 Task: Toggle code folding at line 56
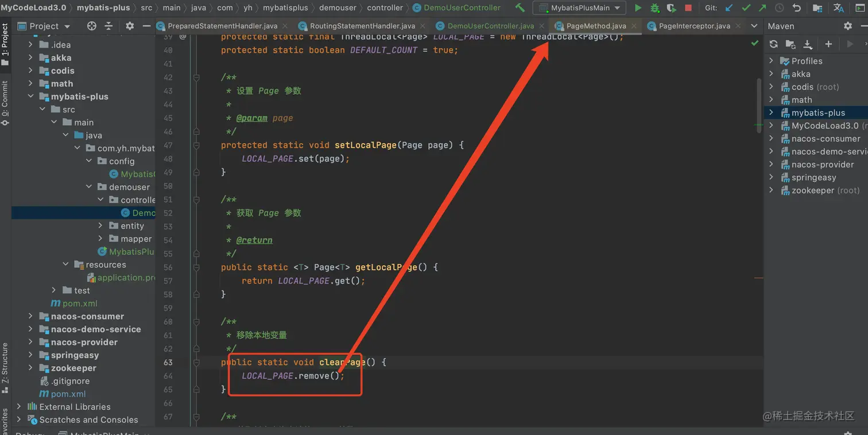coord(196,267)
